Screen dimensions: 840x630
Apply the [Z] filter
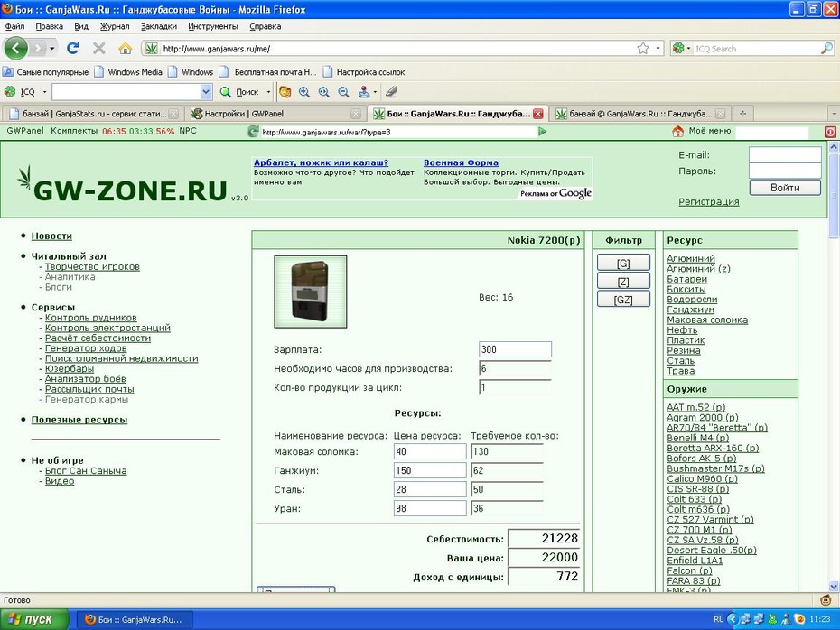pyautogui.click(x=623, y=281)
